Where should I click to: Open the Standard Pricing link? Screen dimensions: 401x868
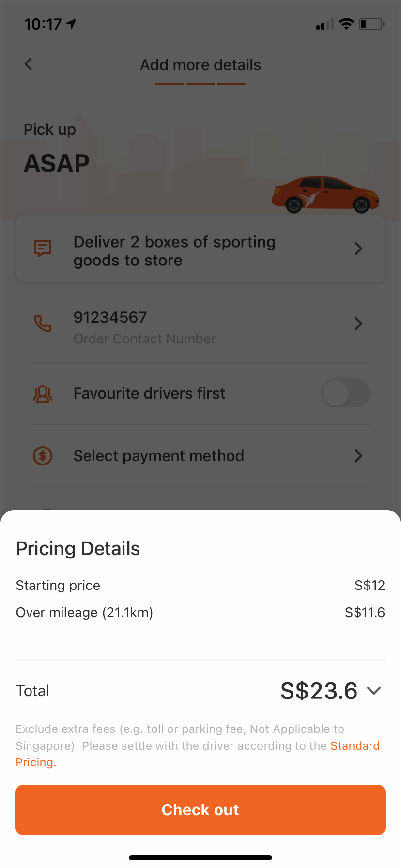tap(198, 754)
